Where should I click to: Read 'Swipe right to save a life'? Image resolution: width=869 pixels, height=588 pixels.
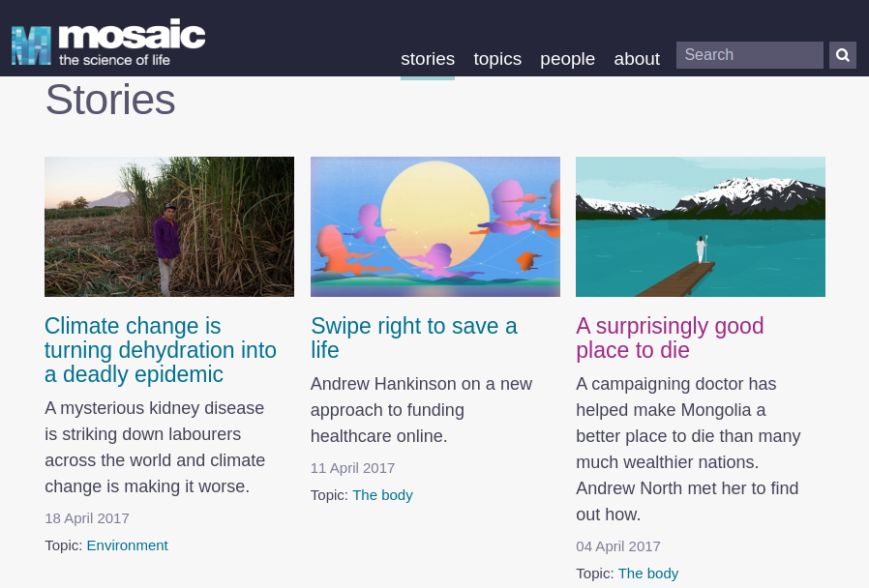414,338
